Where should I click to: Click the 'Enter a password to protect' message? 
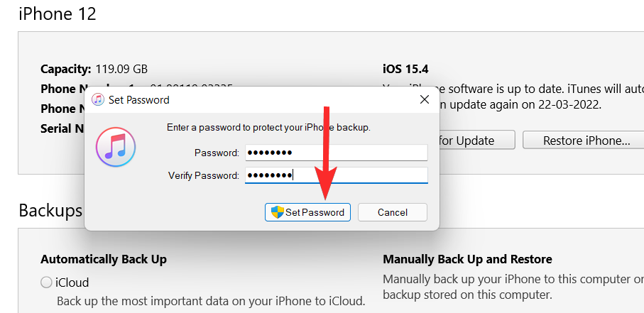point(268,128)
